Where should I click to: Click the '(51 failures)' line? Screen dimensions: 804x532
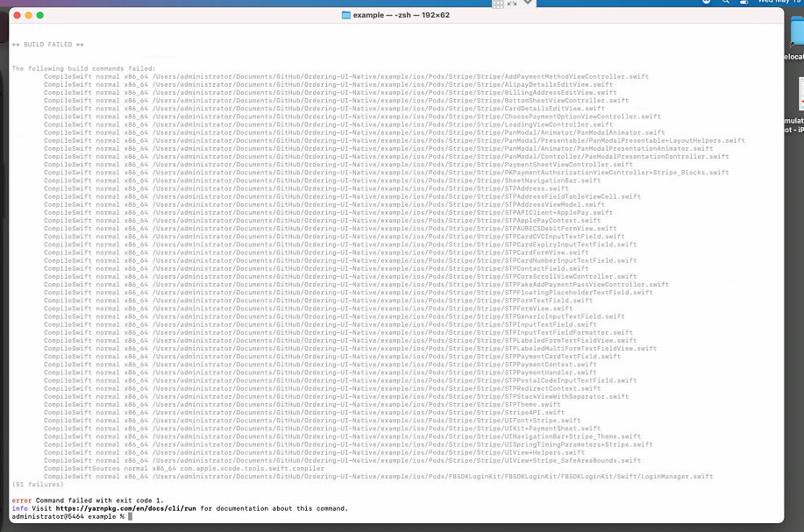38,485
